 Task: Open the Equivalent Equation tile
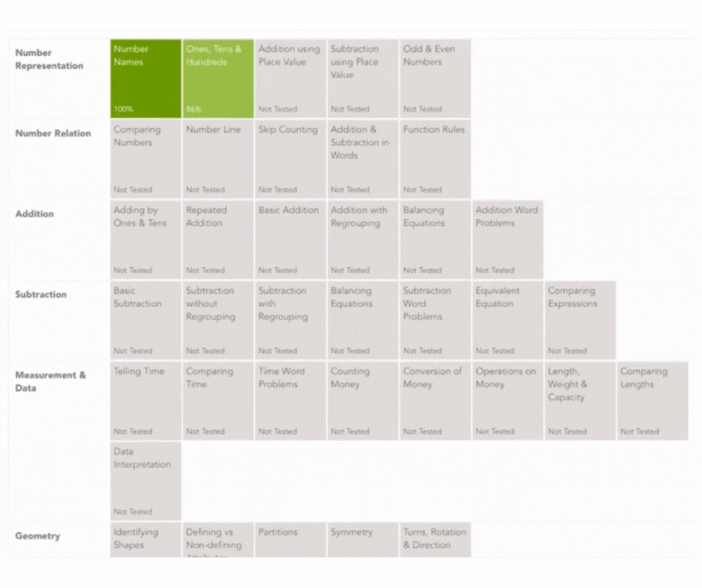[508, 320]
